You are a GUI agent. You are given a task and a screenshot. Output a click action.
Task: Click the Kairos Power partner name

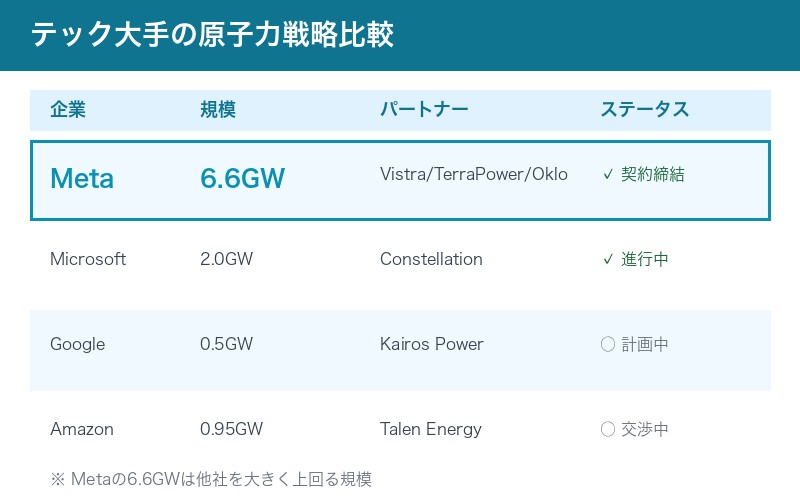point(432,344)
